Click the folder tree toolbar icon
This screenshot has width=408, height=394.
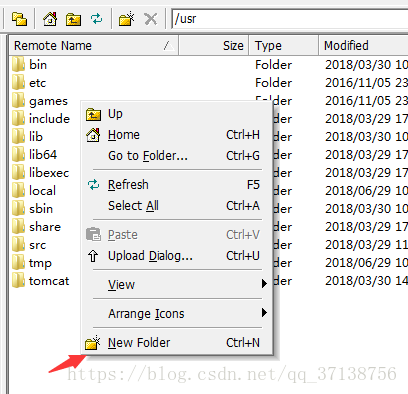click(x=19, y=19)
